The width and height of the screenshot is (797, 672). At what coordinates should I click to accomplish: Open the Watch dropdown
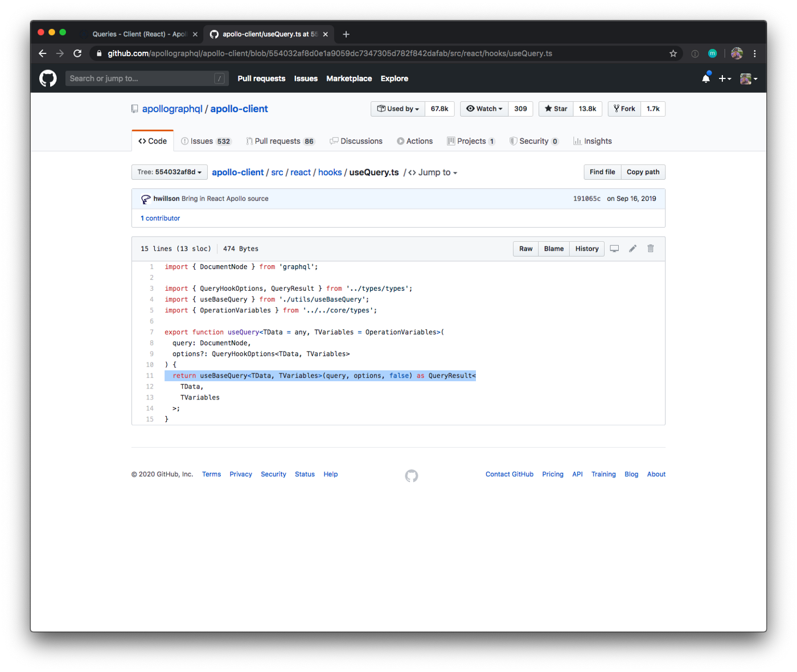(x=484, y=109)
